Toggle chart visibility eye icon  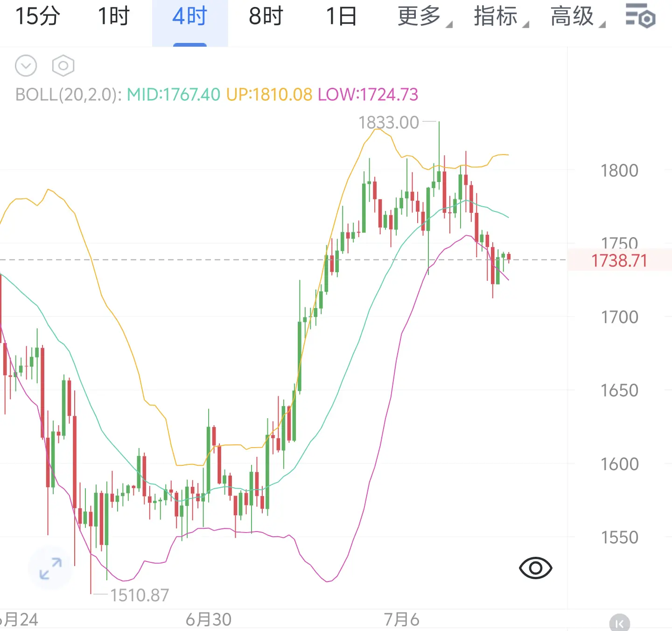535,568
